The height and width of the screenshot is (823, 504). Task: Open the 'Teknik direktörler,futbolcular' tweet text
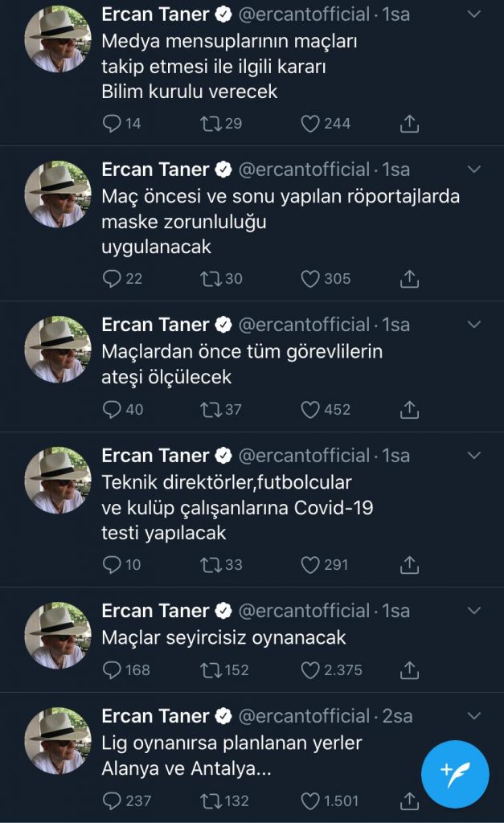click(237, 508)
